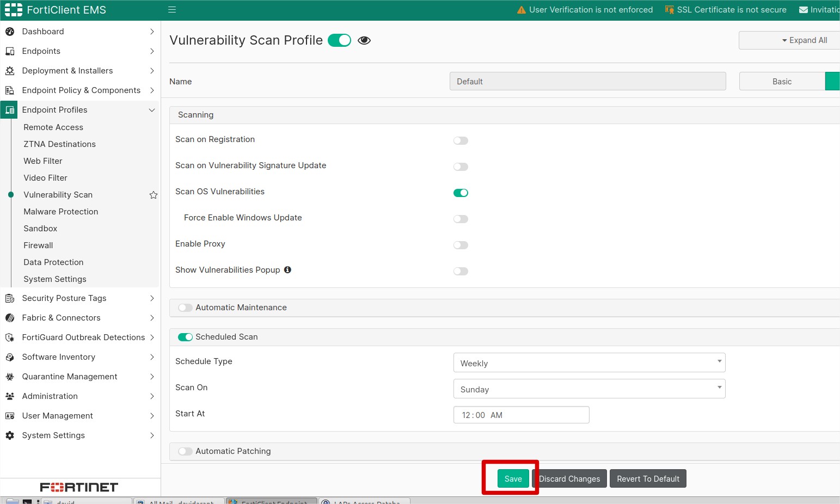Click the User Verification warning triangle icon
The image size is (840, 504).
click(x=522, y=10)
